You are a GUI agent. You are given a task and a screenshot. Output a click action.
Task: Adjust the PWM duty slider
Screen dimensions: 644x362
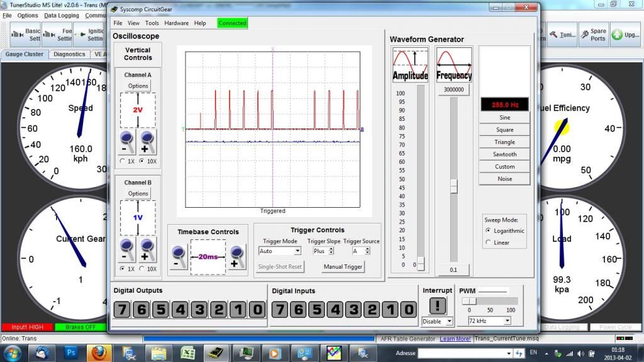click(x=469, y=301)
